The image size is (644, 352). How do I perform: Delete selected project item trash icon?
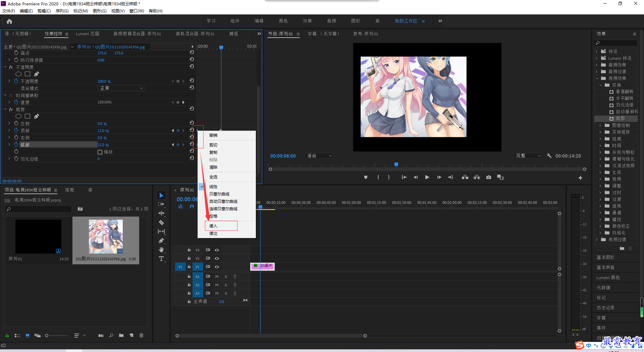pyautogui.click(x=141, y=335)
